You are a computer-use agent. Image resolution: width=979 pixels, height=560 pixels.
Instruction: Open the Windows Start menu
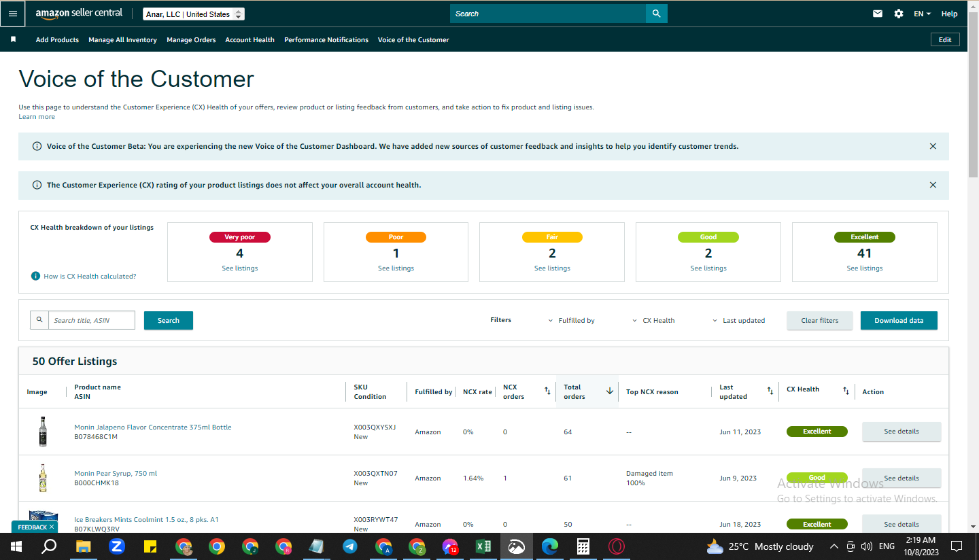point(16,546)
